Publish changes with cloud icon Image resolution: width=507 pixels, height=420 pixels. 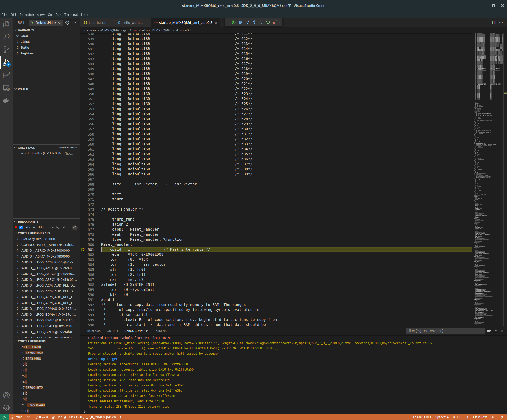coord(29,417)
